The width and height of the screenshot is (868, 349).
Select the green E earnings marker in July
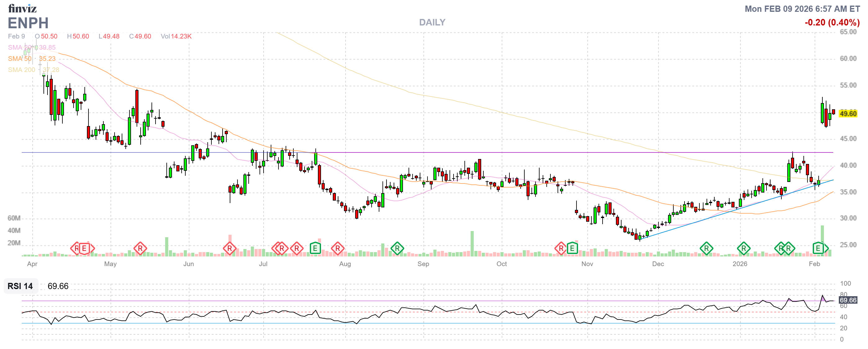[x=315, y=249]
